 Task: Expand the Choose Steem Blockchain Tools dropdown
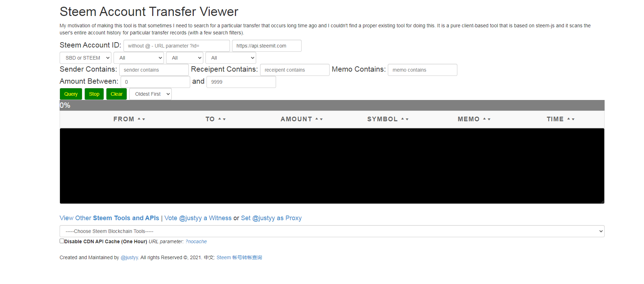click(332, 231)
